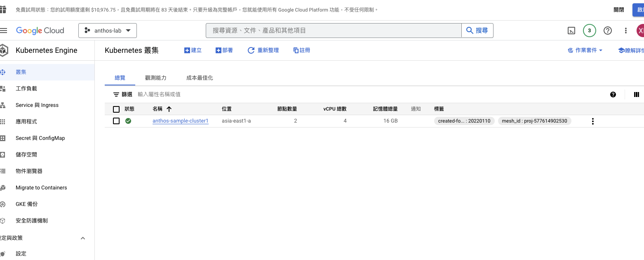The image size is (644, 260).
Task: Open Cloud Shell terminal icon
Action: 571,31
